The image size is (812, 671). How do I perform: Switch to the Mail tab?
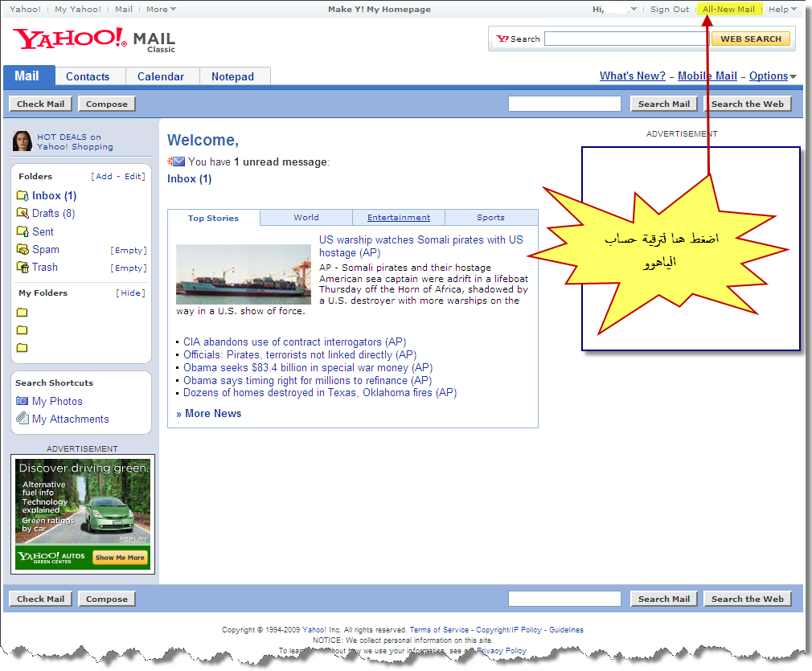[28, 76]
